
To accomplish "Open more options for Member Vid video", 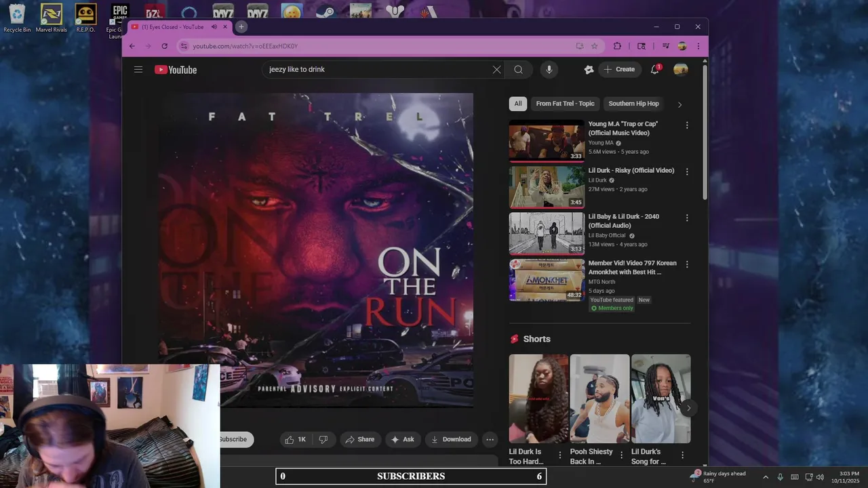I will (687, 264).
